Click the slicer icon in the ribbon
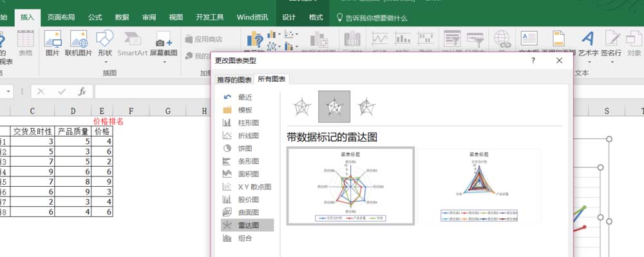 tap(452, 39)
